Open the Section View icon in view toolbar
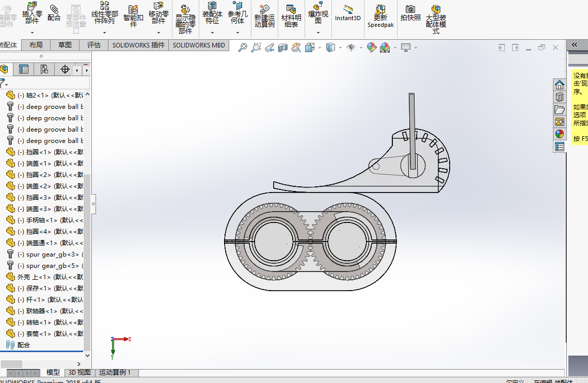 283,47
